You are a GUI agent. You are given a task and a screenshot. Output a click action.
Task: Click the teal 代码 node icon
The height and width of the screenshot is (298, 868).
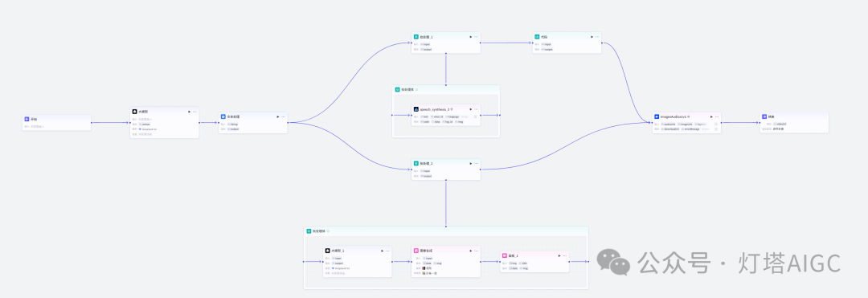pos(537,37)
